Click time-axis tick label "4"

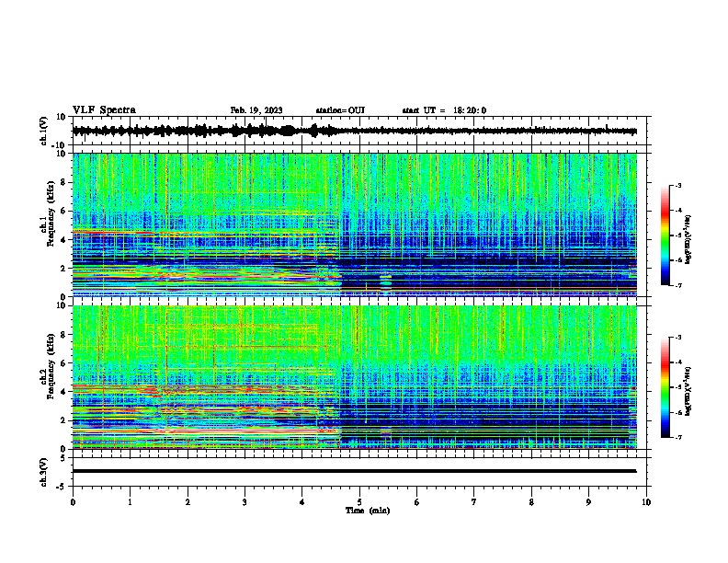click(302, 502)
